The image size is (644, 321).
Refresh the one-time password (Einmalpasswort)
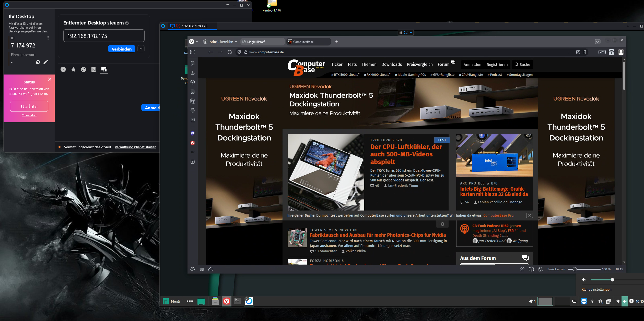[x=38, y=62]
